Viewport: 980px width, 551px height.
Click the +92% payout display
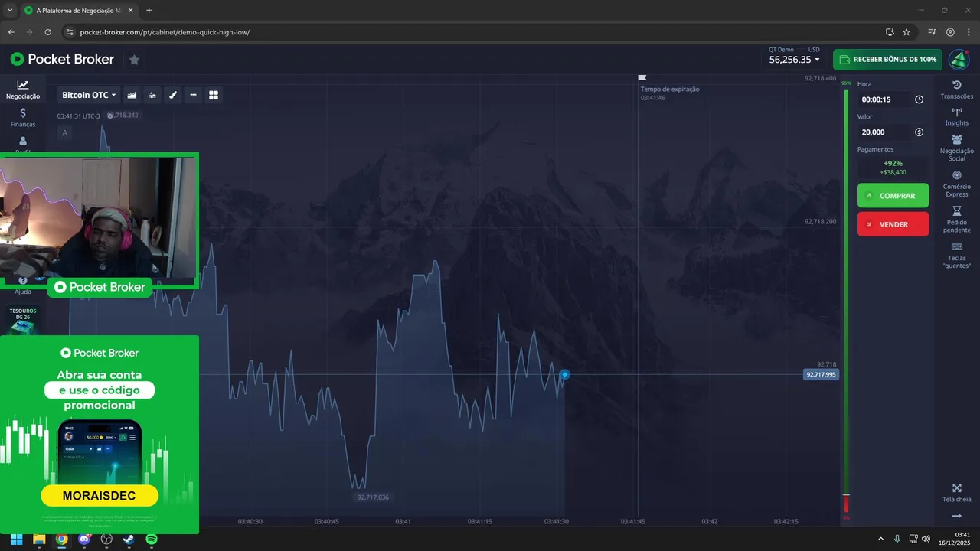coord(893,168)
